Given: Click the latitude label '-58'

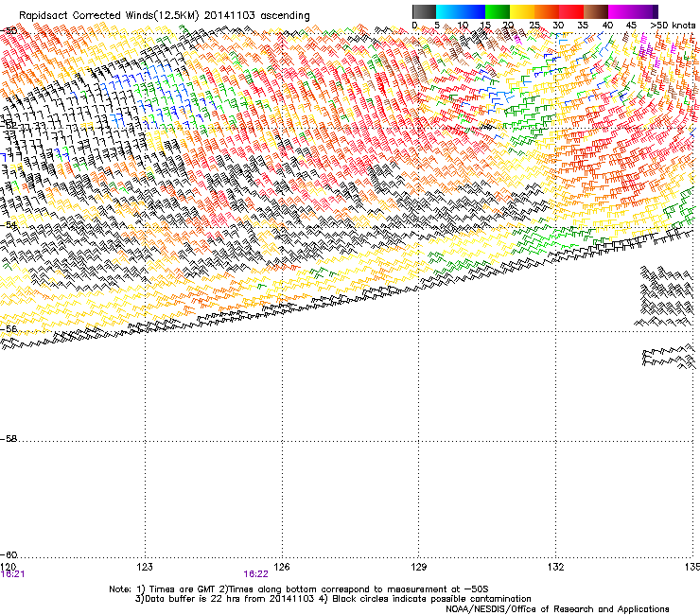Looking at the screenshot, I should coord(9,439).
